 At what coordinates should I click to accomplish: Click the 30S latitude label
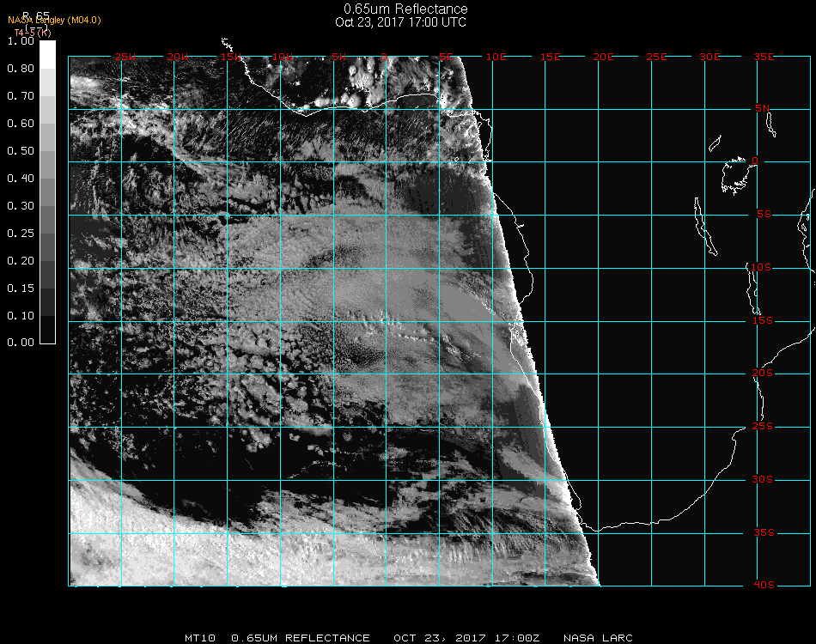coord(763,480)
